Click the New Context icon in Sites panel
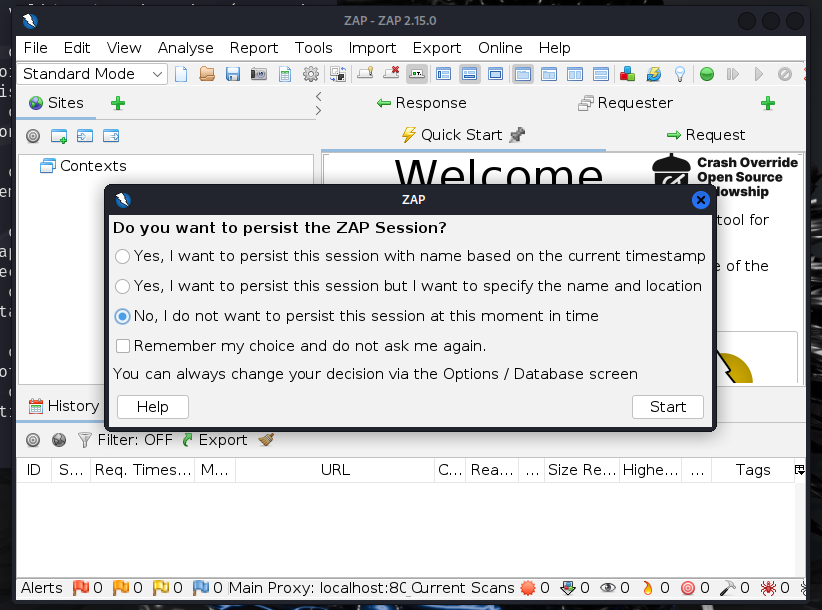 (x=59, y=136)
